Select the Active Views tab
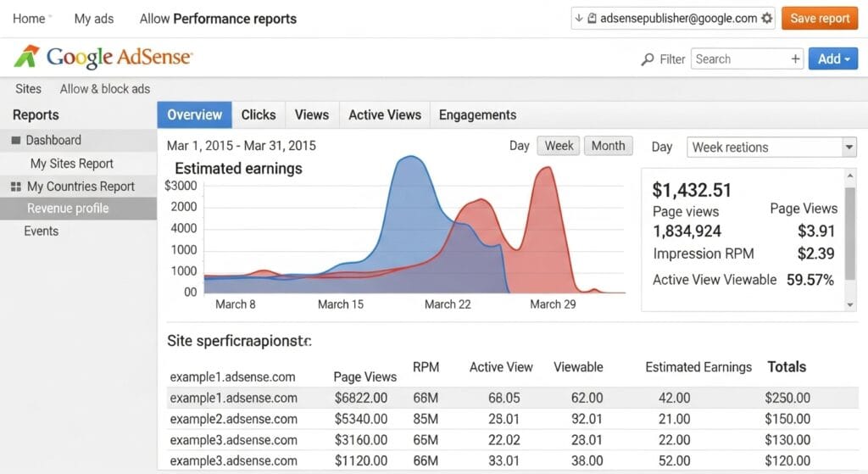 tap(385, 114)
